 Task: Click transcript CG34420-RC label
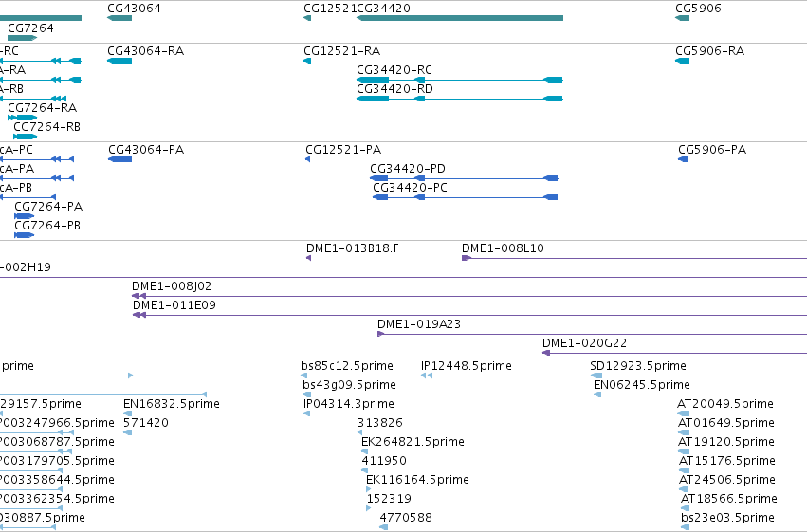(394, 70)
